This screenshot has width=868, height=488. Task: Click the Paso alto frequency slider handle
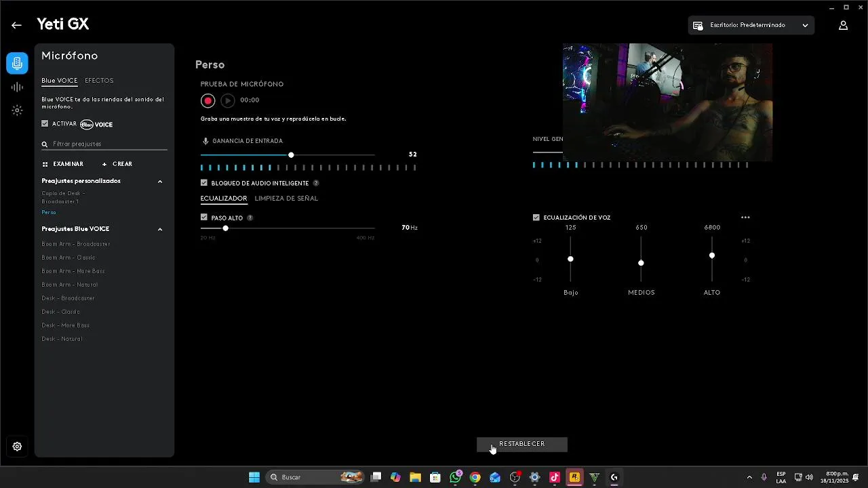(226, 228)
